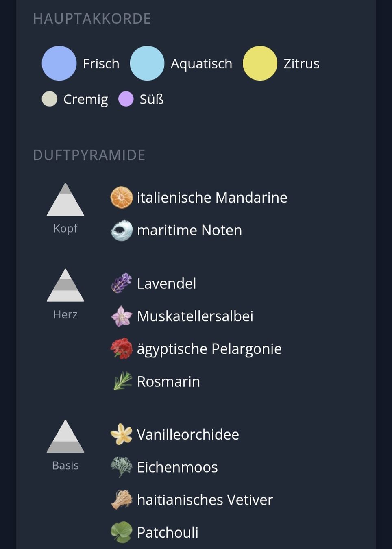Click the Eichenmoos moss icon
The image size is (392, 549).
[121, 467]
